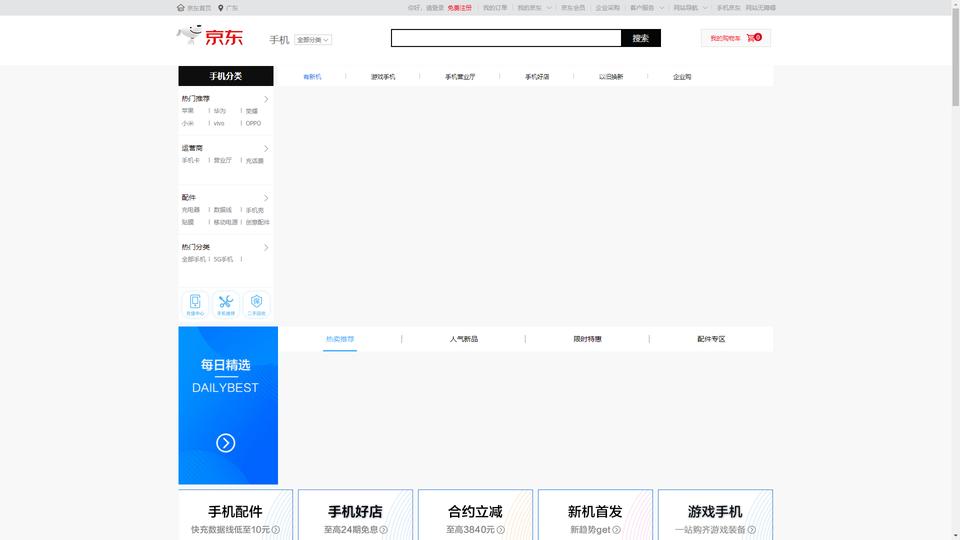Click the 移动电源 accessory link
This screenshot has width=960, height=540.
(225, 222)
